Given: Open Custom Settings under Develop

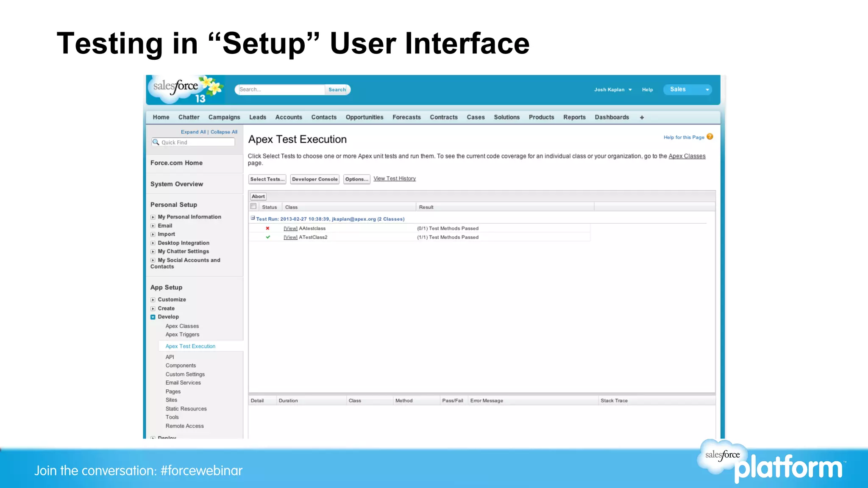Looking at the screenshot, I should pos(185,374).
